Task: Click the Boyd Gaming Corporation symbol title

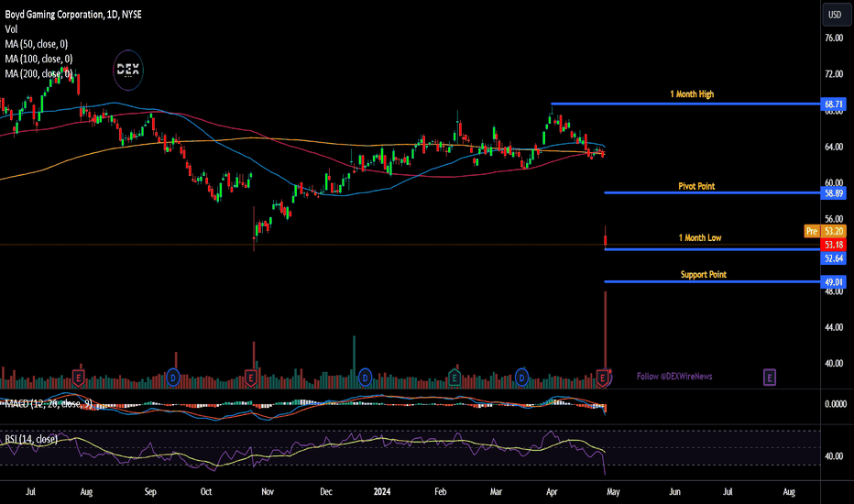Action: coord(73,14)
